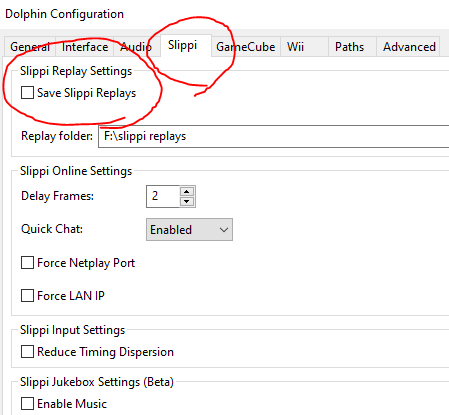Image resolution: width=449 pixels, height=415 pixels.
Task: Click the Replay folder path field
Action: click(273, 136)
